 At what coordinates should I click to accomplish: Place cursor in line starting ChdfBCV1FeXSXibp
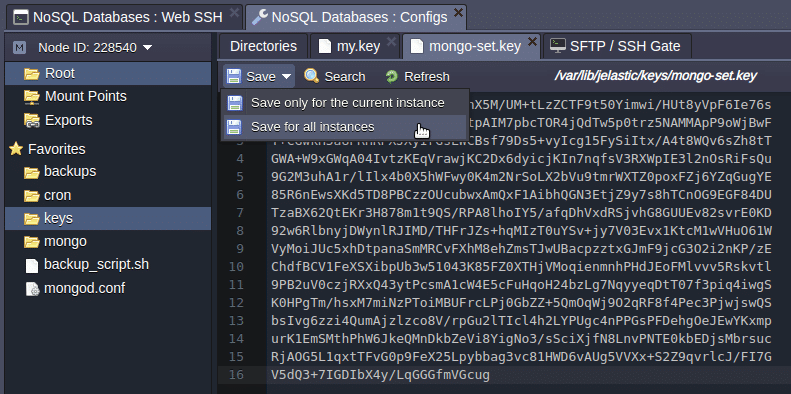[521, 266]
